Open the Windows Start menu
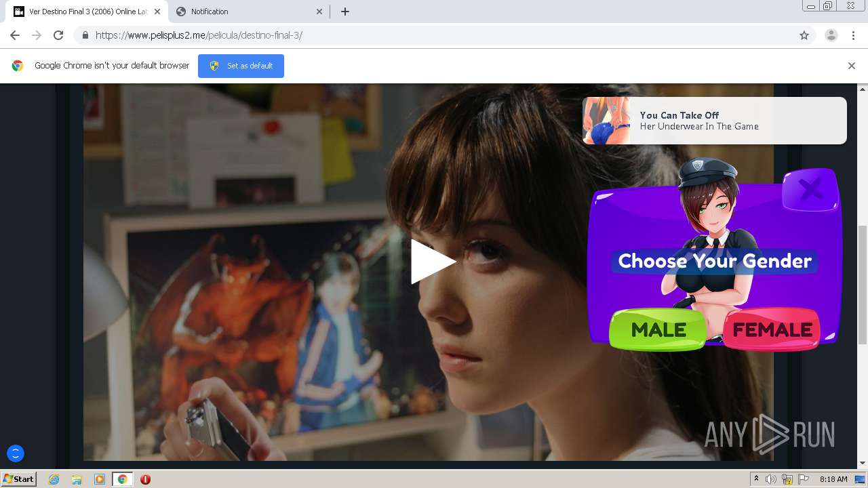The width and height of the screenshot is (868, 488). [x=18, y=479]
